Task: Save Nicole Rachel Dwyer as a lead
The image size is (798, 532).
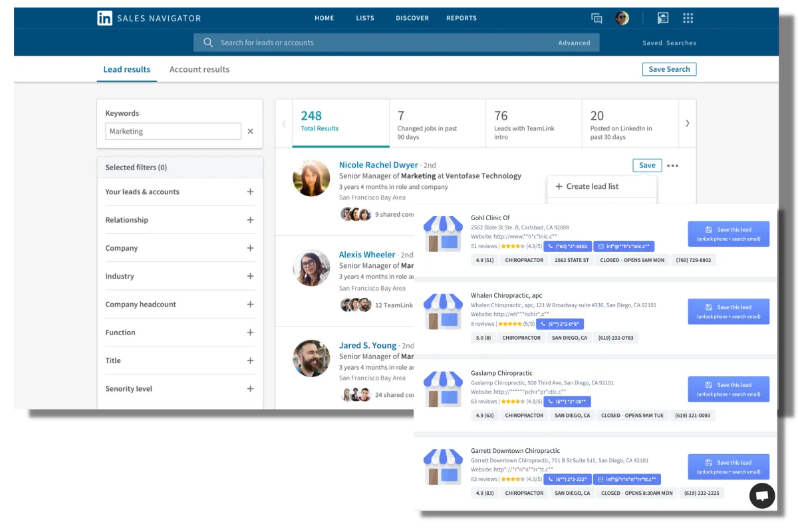Action: click(x=647, y=166)
